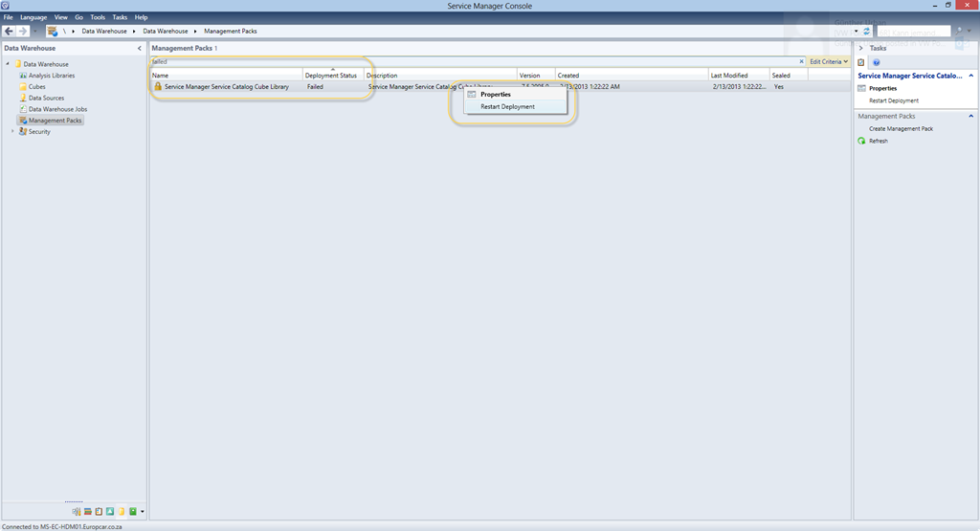
Task: Click Create Management Pack in Tasks pane
Action: tap(901, 128)
